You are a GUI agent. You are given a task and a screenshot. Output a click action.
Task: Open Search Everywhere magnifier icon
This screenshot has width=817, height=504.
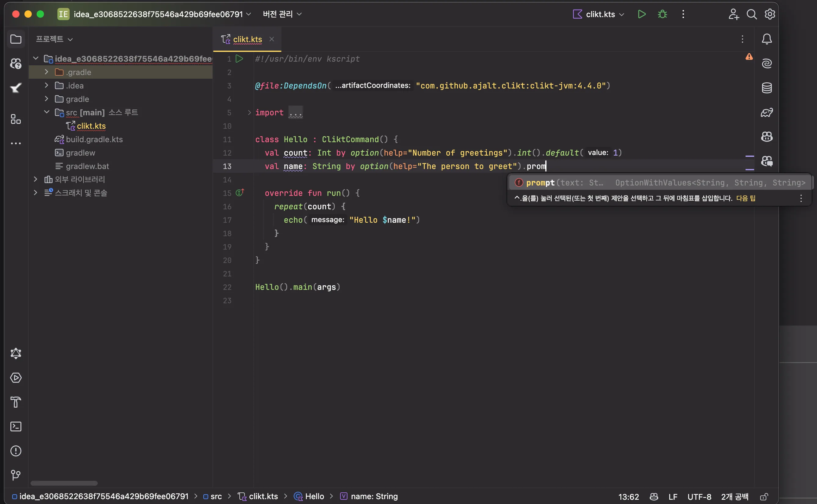(x=751, y=14)
